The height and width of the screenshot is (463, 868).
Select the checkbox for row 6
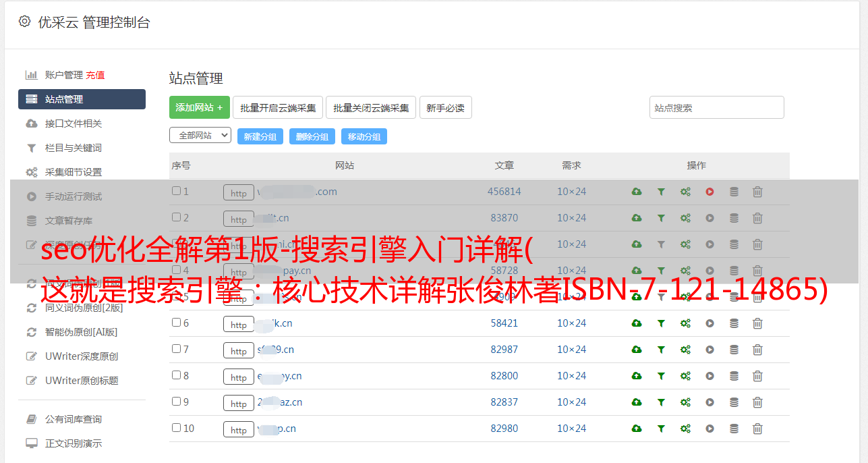pos(176,323)
